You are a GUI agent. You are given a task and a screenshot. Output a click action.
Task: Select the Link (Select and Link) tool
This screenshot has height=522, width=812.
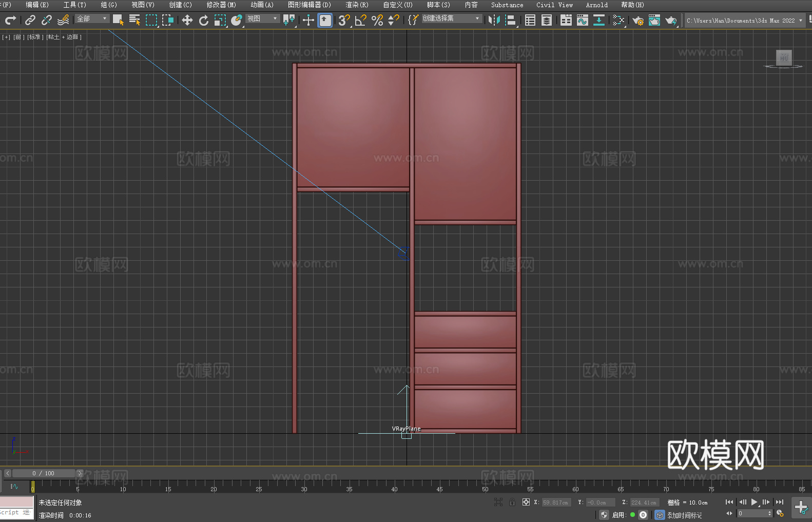30,20
